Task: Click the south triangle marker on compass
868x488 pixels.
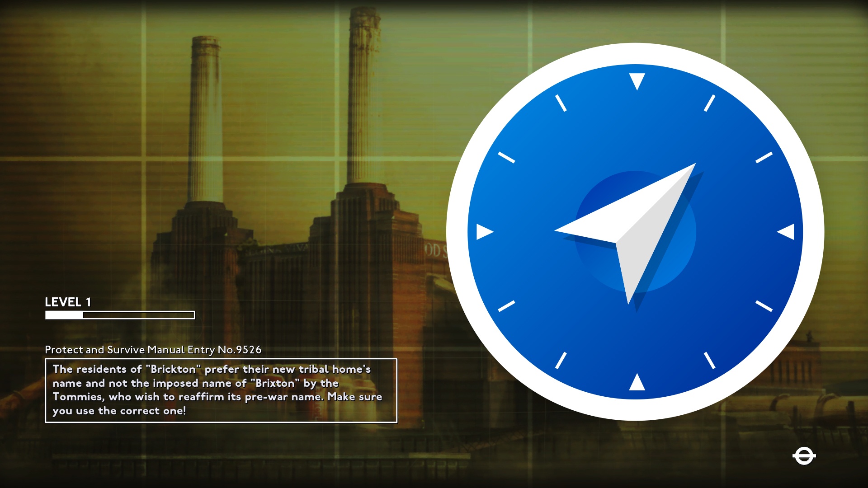Action: pyautogui.click(x=637, y=383)
